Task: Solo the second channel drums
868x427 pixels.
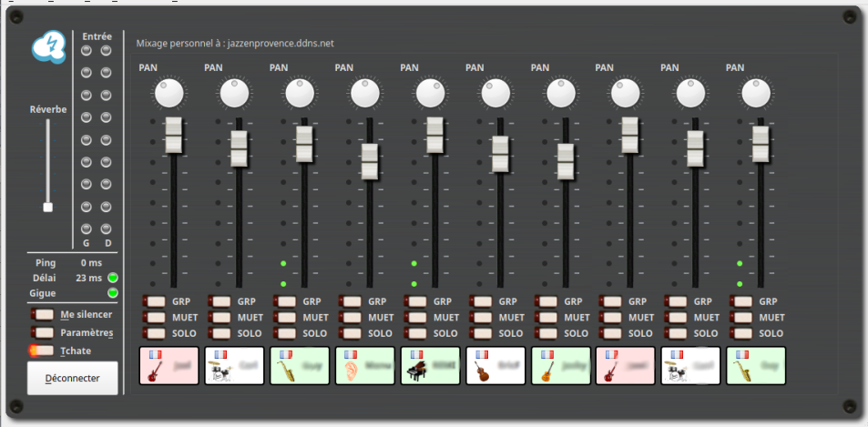Action: coord(220,333)
